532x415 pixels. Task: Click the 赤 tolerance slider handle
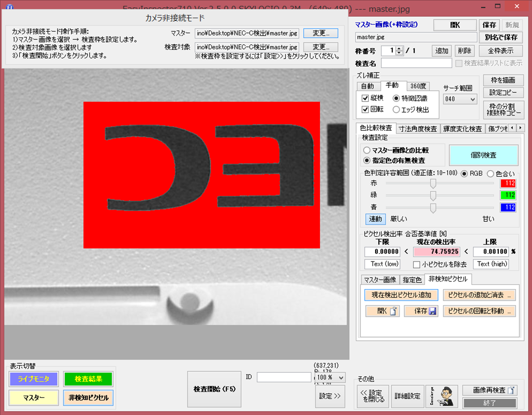tap(433, 184)
